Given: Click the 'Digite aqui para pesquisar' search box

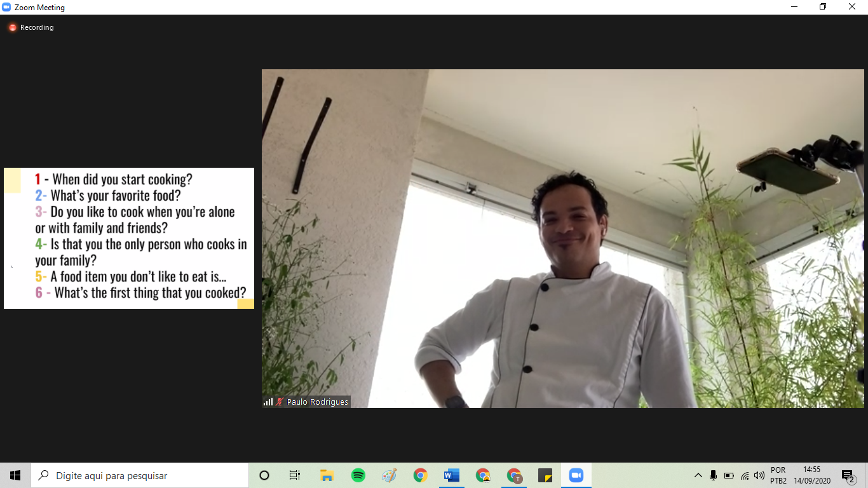Looking at the screenshot, I should [x=140, y=475].
